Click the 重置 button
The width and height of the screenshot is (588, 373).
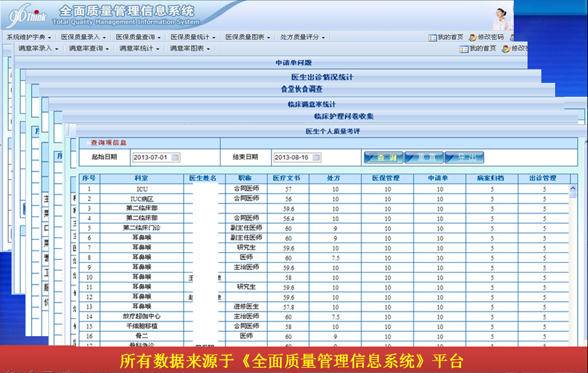(424, 158)
